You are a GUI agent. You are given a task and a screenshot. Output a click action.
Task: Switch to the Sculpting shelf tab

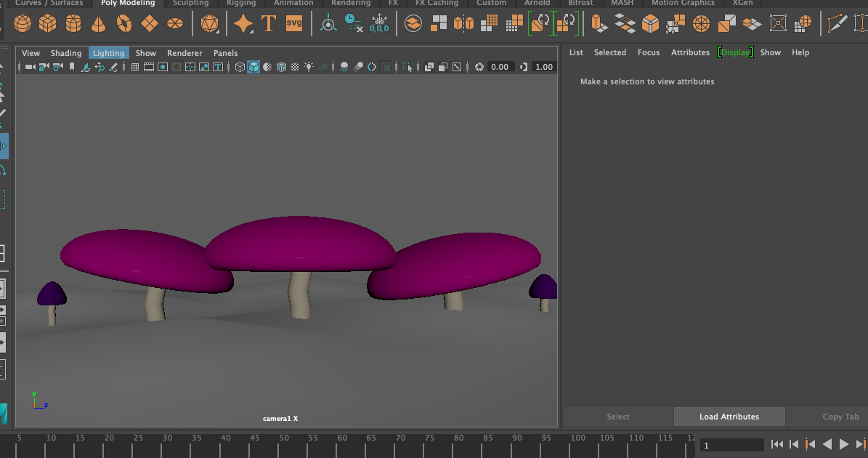pyautogui.click(x=190, y=3)
